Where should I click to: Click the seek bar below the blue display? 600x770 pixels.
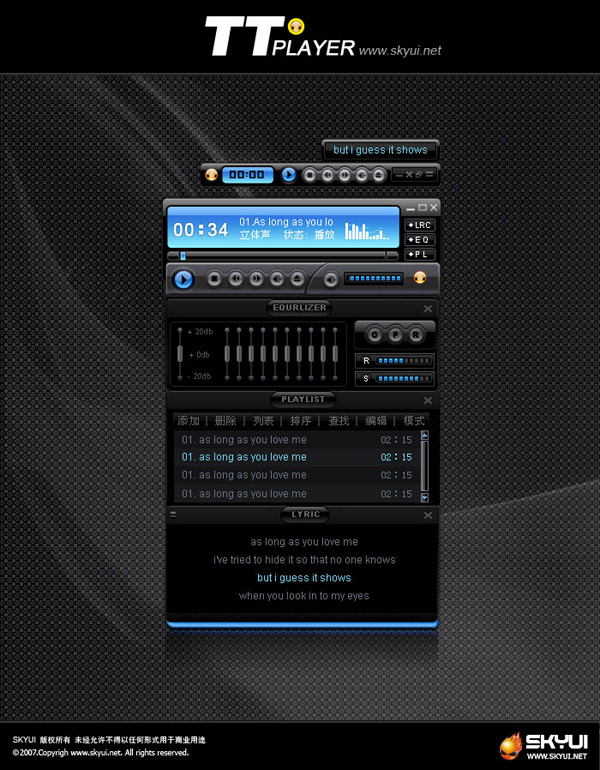(283, 255)
